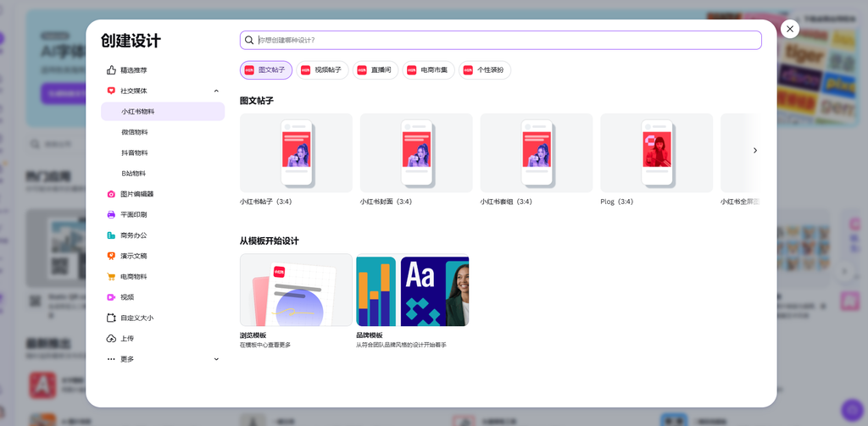Click the 图文帖子 section heading

pos(257,101)
